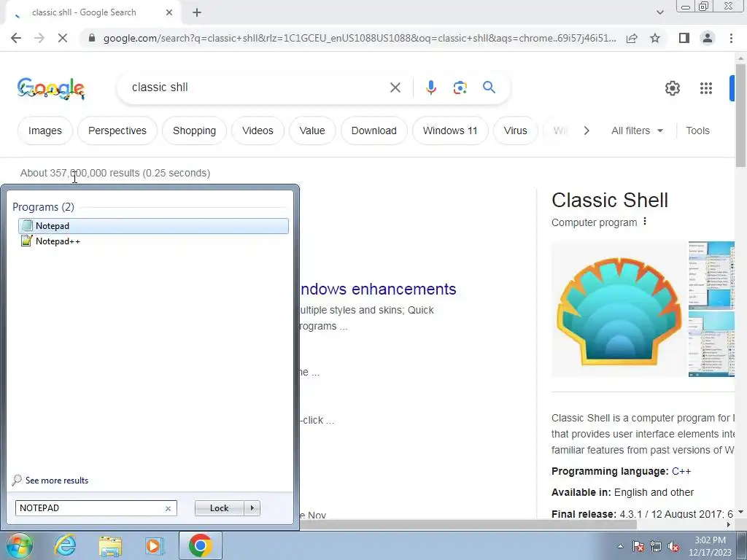The height and width of the screenshot is (560, 747).
Task: Open Windows Explorer folder from the taskbar
Action: coord(111,545)
